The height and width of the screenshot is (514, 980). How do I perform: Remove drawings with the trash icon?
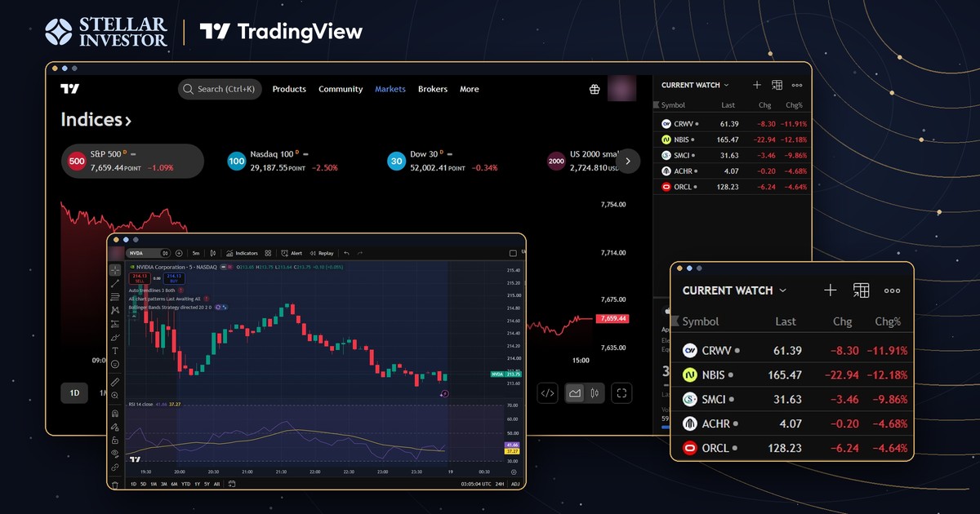click(x=115, y=485)
